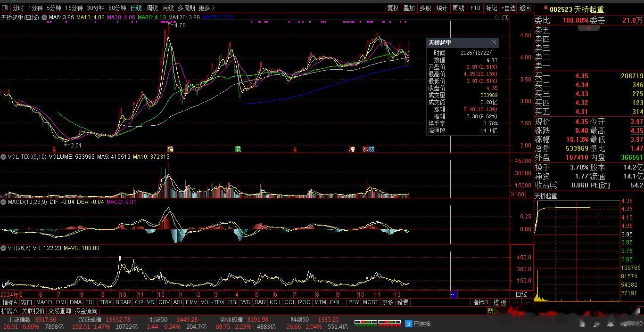Expand the 更多 period options

tap(206, 8)
